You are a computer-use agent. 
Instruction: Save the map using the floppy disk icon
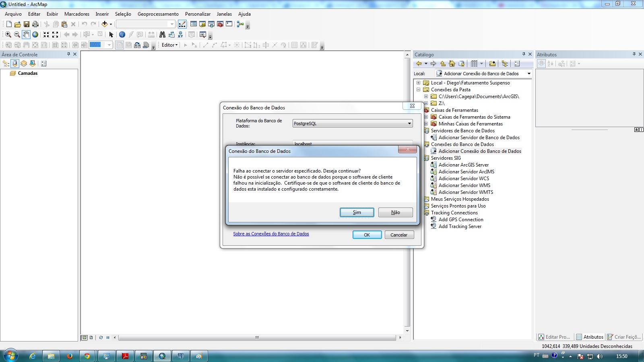pos(27,24)
